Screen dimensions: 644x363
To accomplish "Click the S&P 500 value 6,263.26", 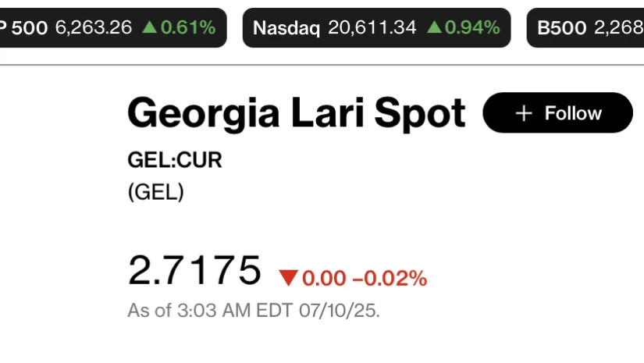I will (93, 28).
